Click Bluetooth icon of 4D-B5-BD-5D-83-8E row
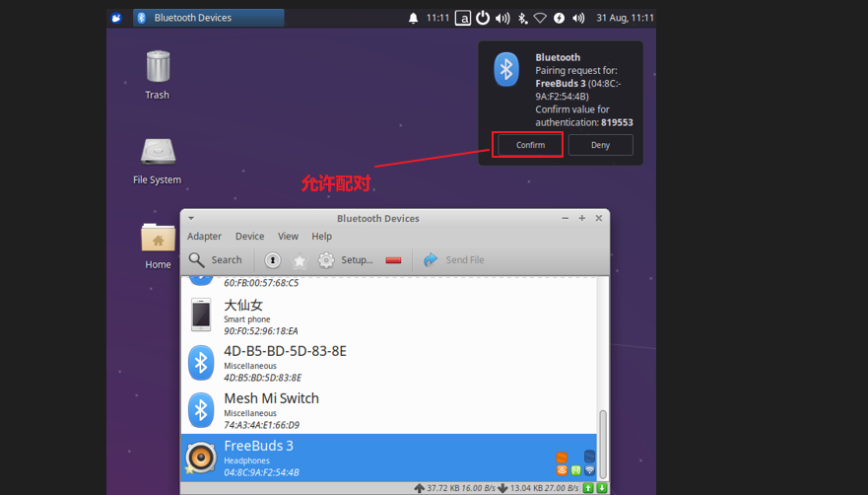868x495 pixels. [x=201, y=363]
